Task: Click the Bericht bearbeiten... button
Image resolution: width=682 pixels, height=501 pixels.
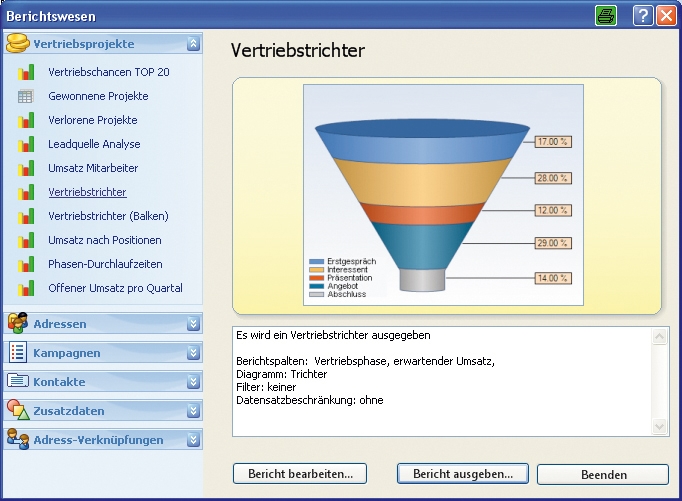Action: [x=300, y=474]
